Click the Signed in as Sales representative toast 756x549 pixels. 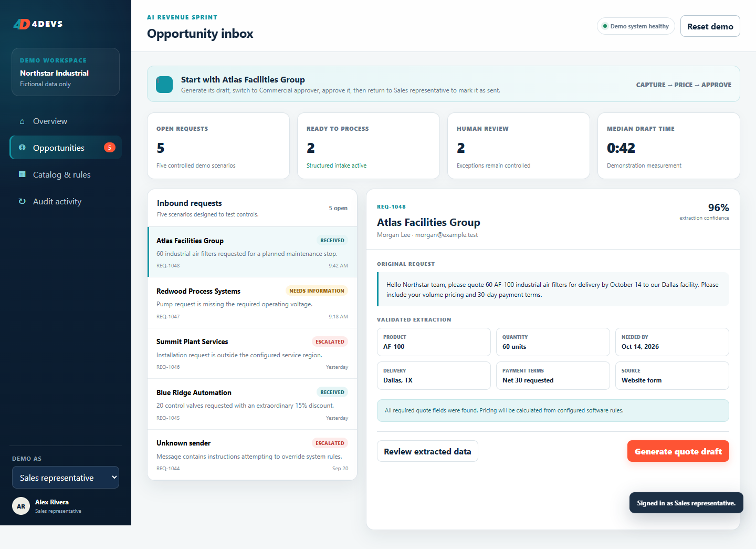tap(686, 503)
